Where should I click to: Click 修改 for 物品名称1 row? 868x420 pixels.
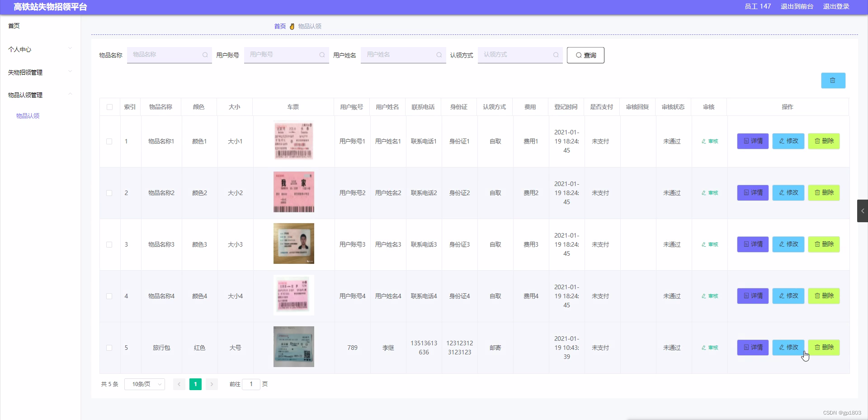788,141
